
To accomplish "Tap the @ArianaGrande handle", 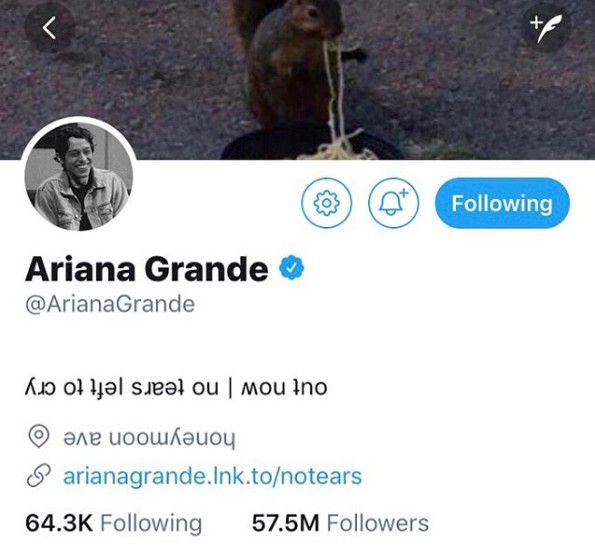I will click(x=110, y=304).
